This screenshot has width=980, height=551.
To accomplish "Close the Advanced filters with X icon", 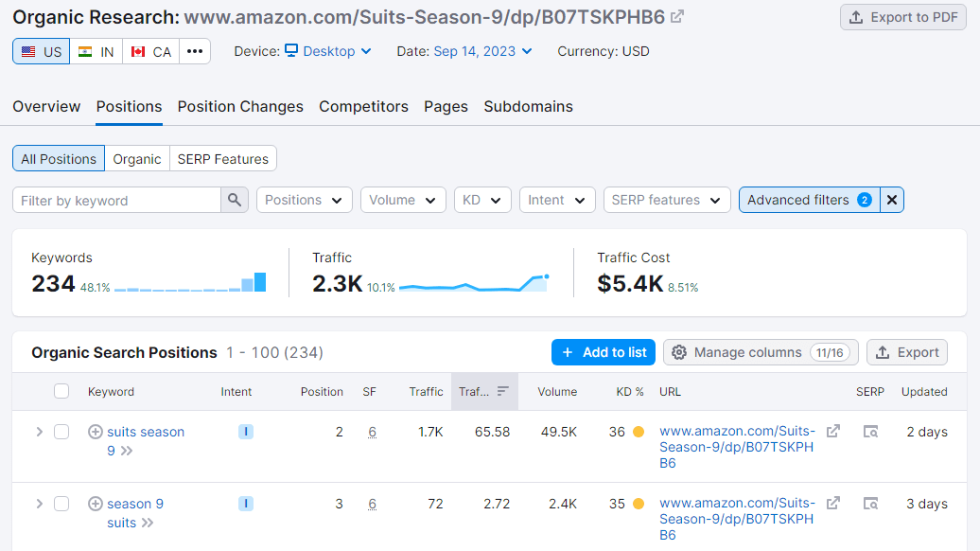I will coord(892,200).
